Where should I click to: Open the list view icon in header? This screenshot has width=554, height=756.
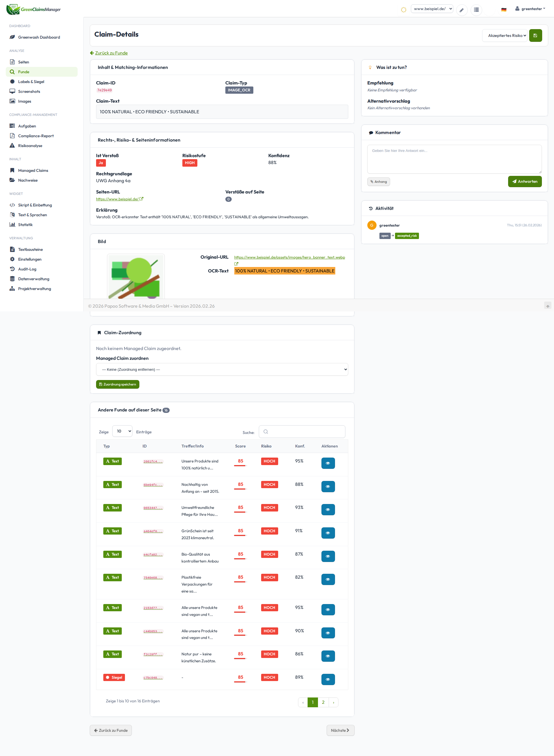click(476, 10)
